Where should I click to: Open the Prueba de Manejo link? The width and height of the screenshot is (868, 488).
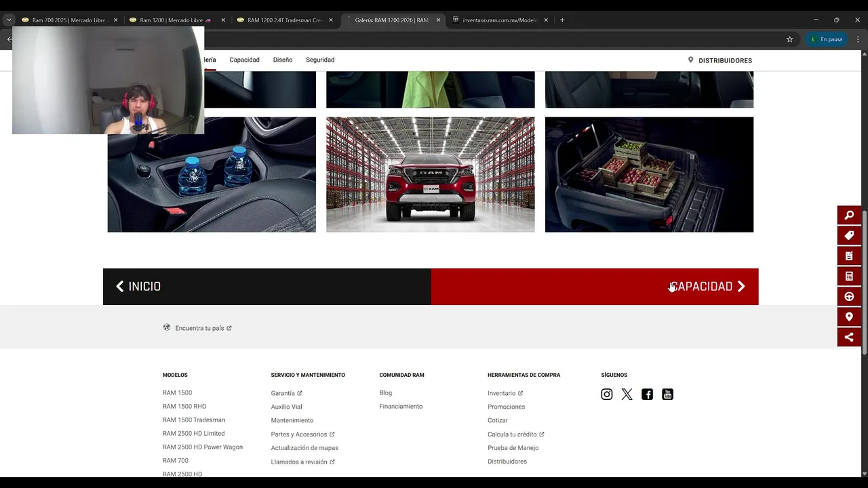[513, 448]
